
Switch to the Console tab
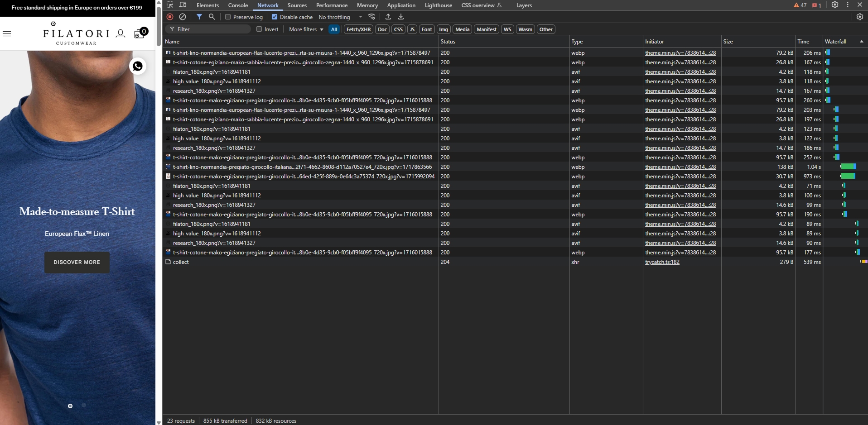coord(238,5)
